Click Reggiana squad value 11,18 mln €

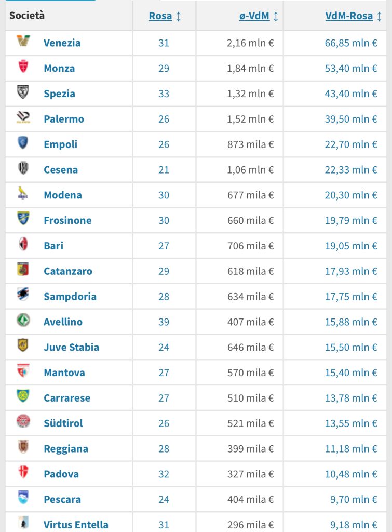(x=351, y=449)
